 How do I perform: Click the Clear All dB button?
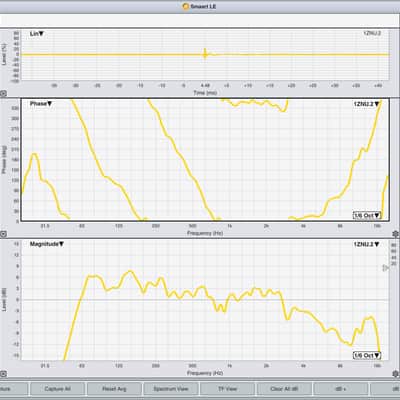coord(284,389)
